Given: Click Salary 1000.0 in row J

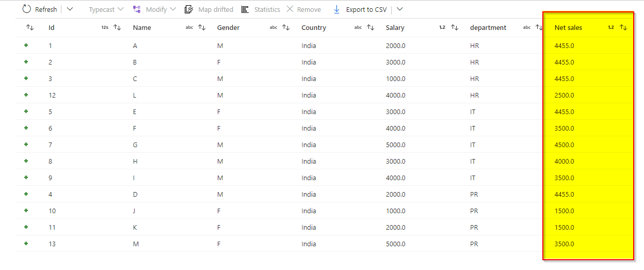Looking at the screenshot, I should (396, 211).
